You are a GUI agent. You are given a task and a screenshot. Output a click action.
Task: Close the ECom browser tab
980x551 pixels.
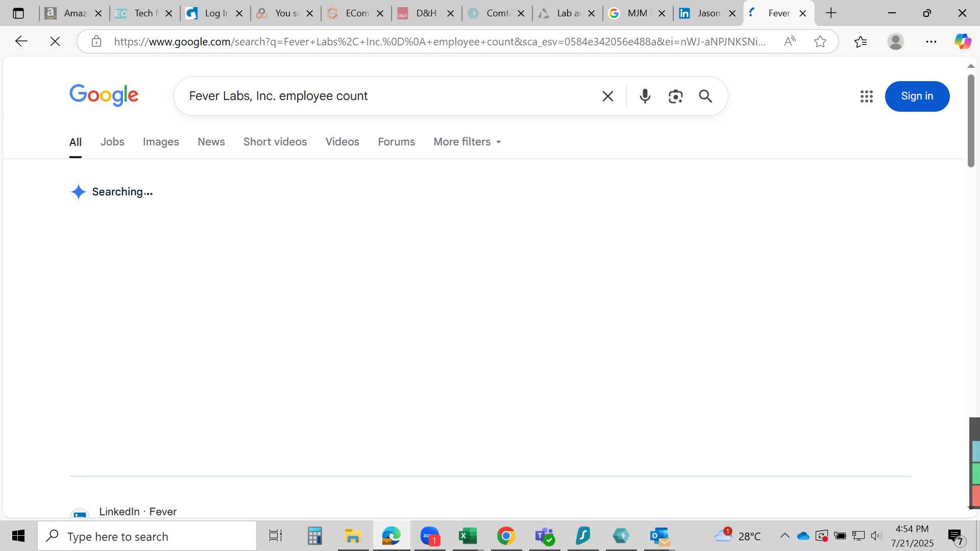click(380, 14)
